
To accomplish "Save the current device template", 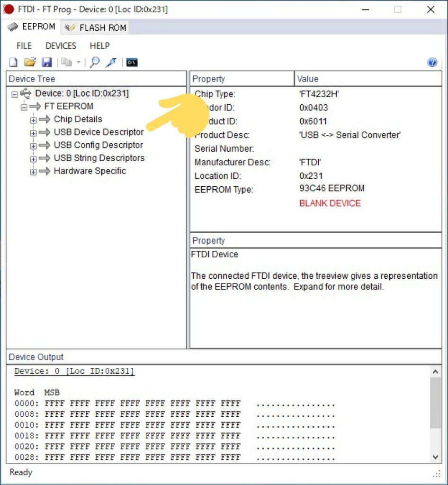I will (x=47, y=62).
